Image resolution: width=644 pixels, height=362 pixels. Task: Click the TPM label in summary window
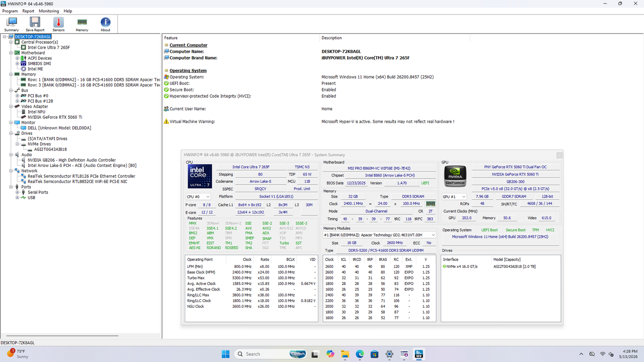[x=535, y=230]
